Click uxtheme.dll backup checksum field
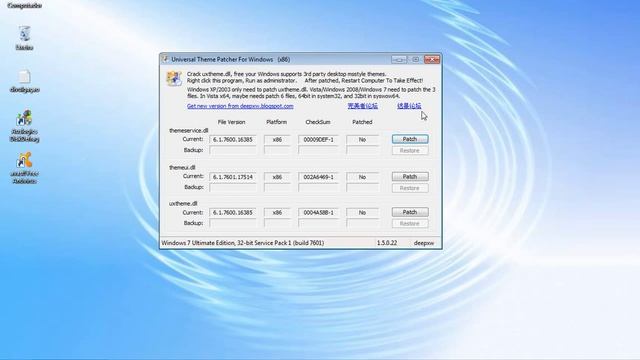Image resolution: width=640 pixels, height=360 pixels. point(318,223)
